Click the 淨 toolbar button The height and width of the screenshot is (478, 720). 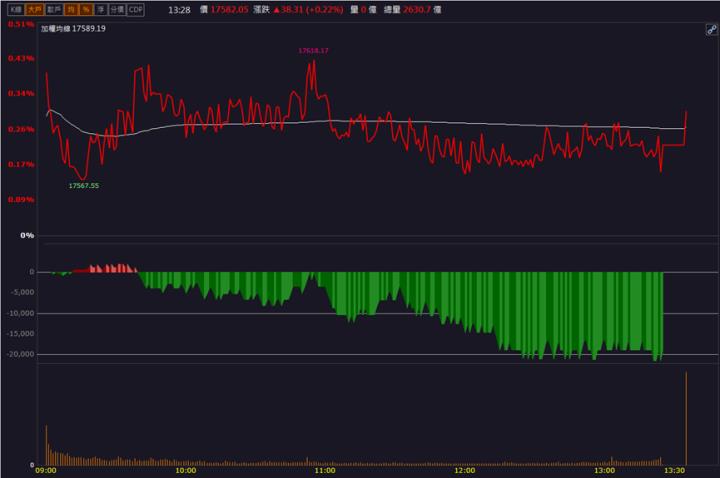coord(100,9)
